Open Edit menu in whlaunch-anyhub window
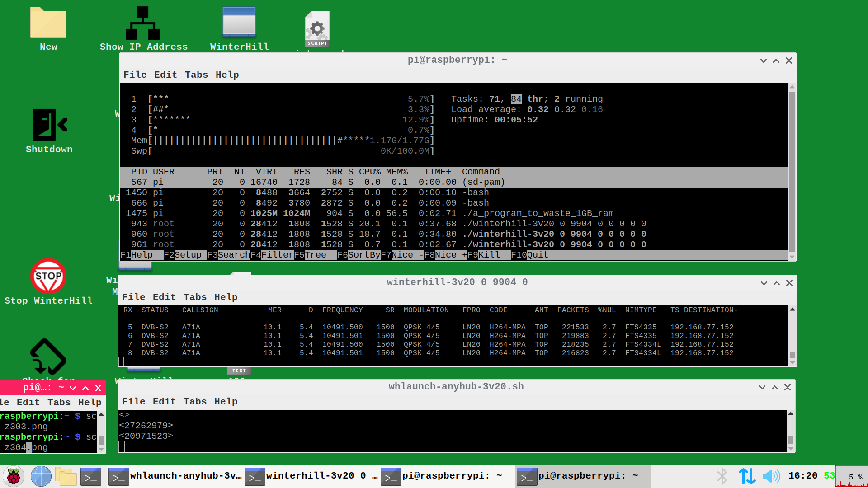868x488 pixels. (164, 402)
